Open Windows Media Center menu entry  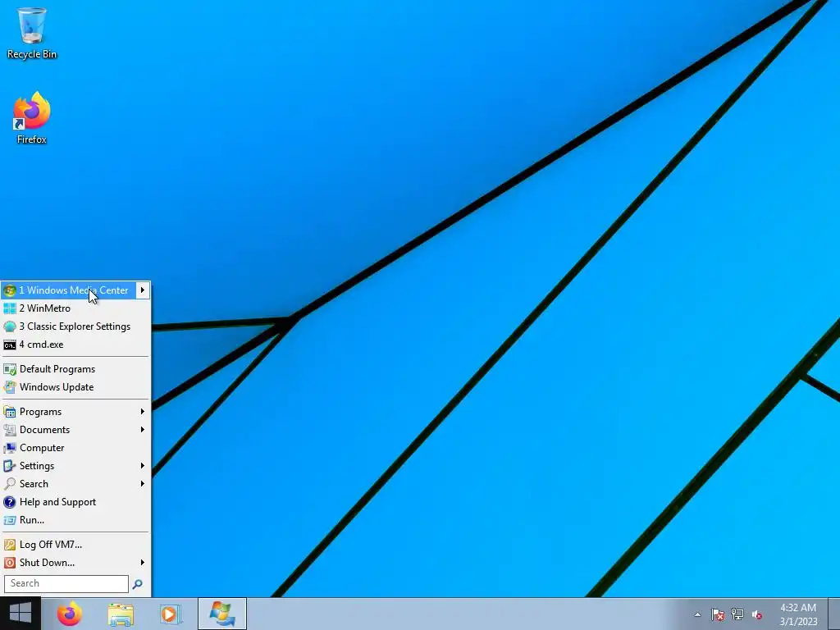(x=75, y=290)
